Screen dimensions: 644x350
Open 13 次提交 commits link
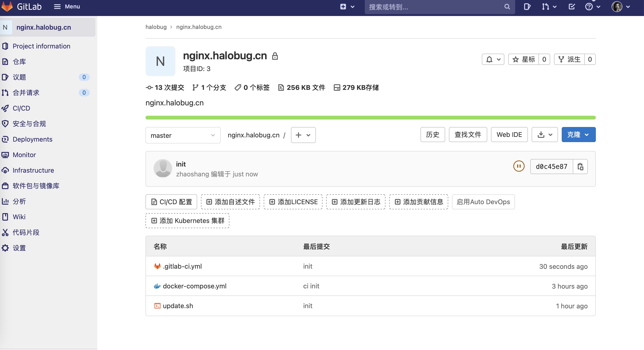(165, 87)
